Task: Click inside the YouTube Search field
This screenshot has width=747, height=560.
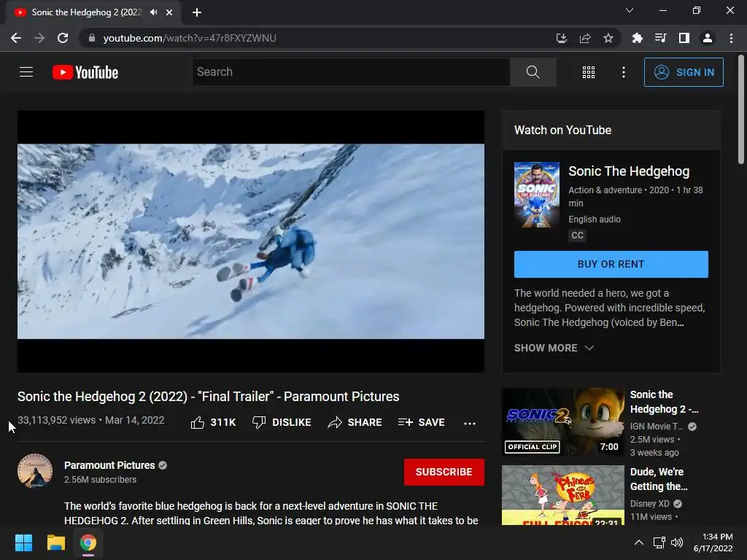Action: [351, 72]
